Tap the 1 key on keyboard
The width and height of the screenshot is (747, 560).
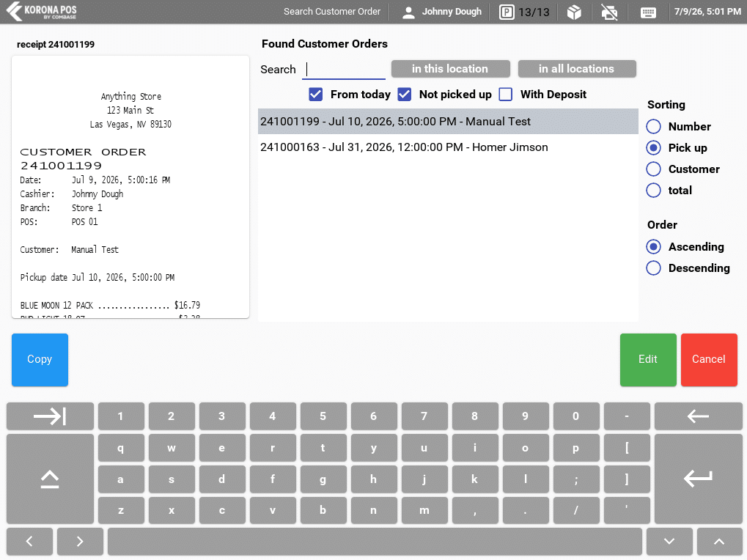[x=121, y=416]
